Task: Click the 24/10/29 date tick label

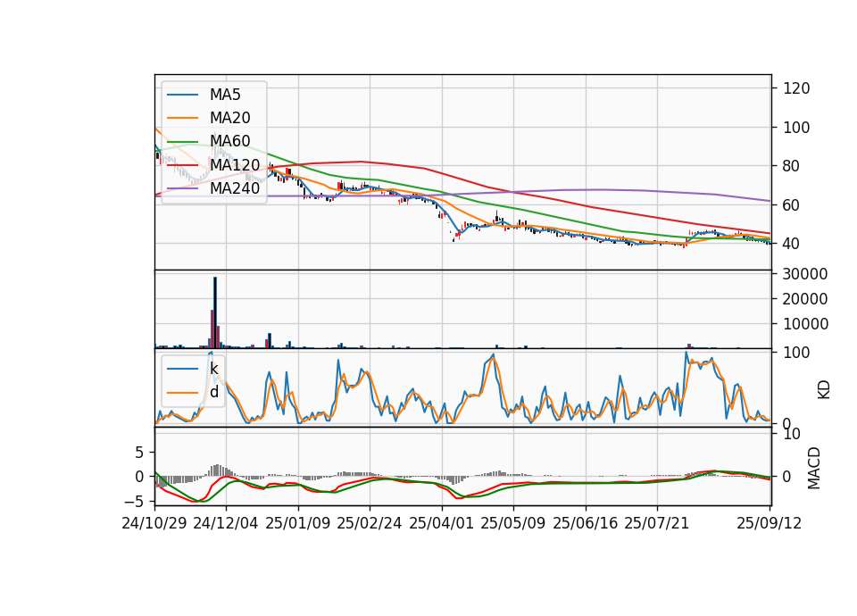Action: 154,524
